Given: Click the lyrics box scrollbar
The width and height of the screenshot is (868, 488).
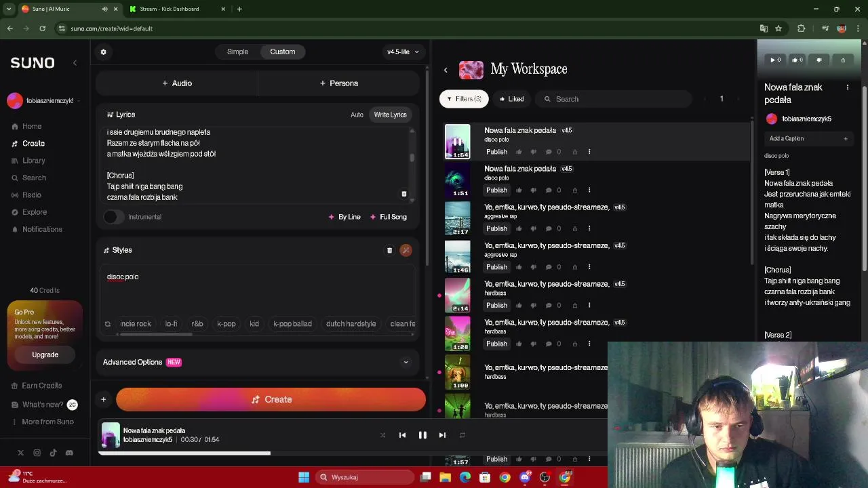Looking at the screenshot, I should 412,157.
